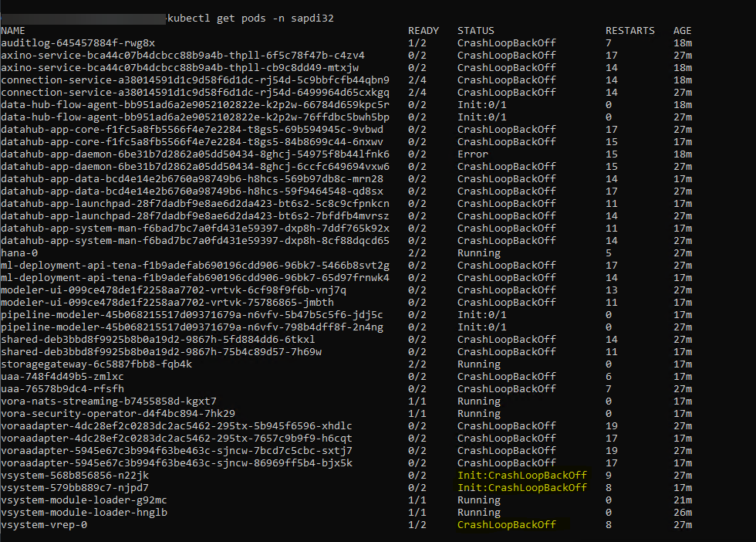This screenshot has width=756, height=542.
Task: Click vora-security-operator-d4f4bc894-7hk29 pod name
Action: (118, 414)
